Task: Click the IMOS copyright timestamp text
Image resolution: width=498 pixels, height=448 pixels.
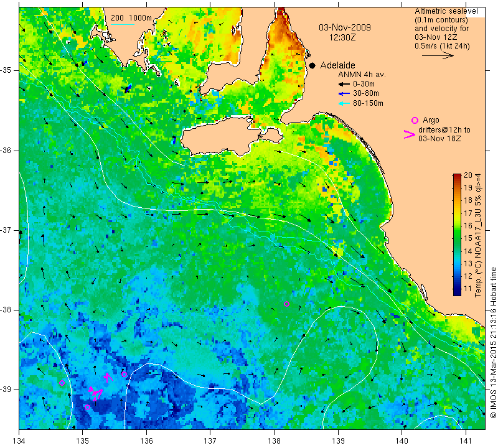Action: pos(493,342)
